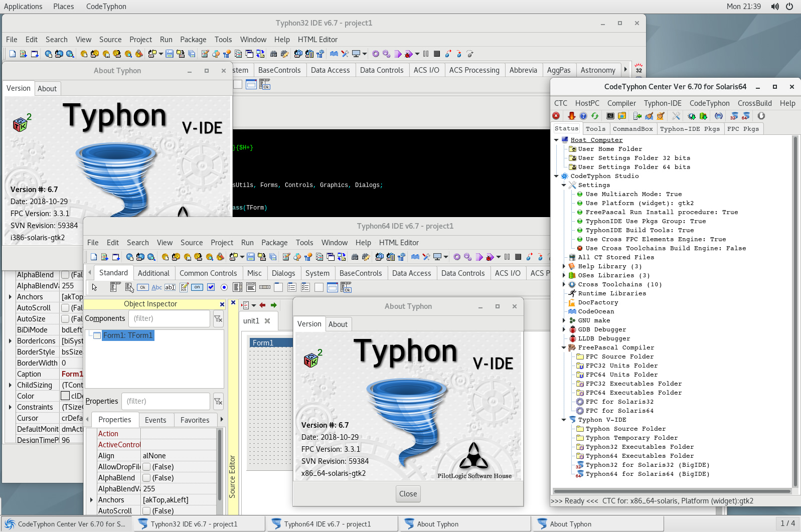Viewport: 801px width, 532px height.
Task: Collapse the Typhon V-IDE tree node
Action: [564, 420]
